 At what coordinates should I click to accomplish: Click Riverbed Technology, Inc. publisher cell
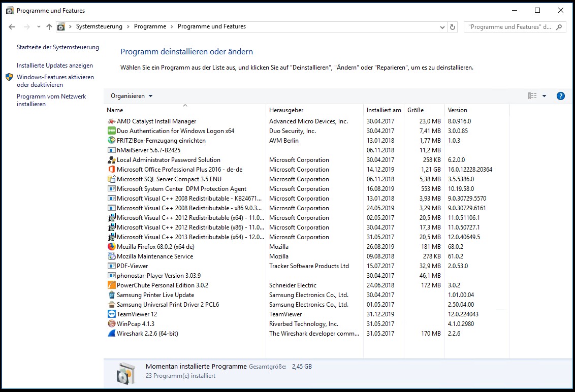pos(304,324)
